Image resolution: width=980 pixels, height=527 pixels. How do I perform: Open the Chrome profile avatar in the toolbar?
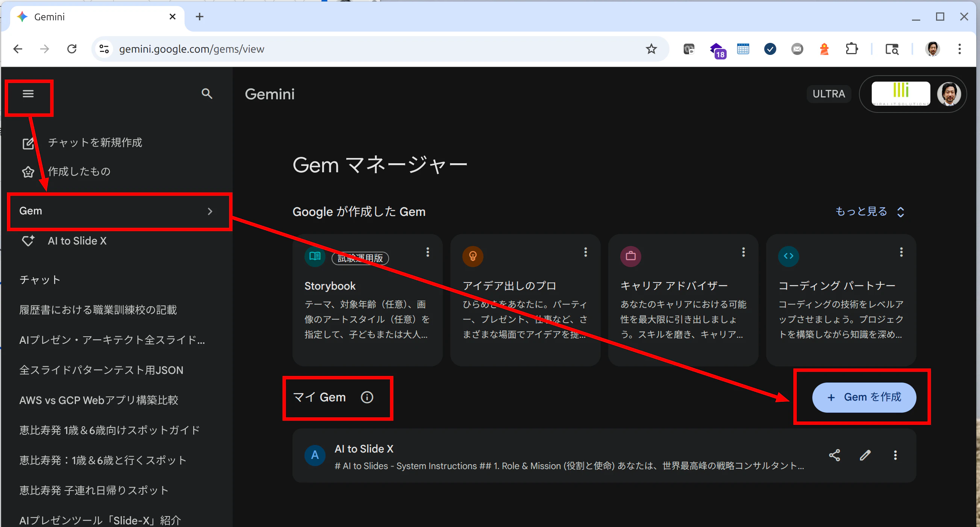point(932,49)
